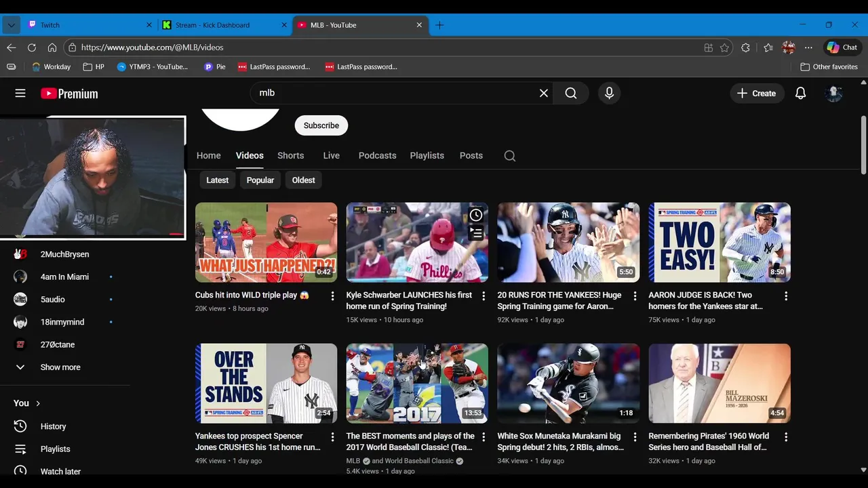868x488 pixels.
Task: Bookmark page with the star icon
Action: [724, 47]
